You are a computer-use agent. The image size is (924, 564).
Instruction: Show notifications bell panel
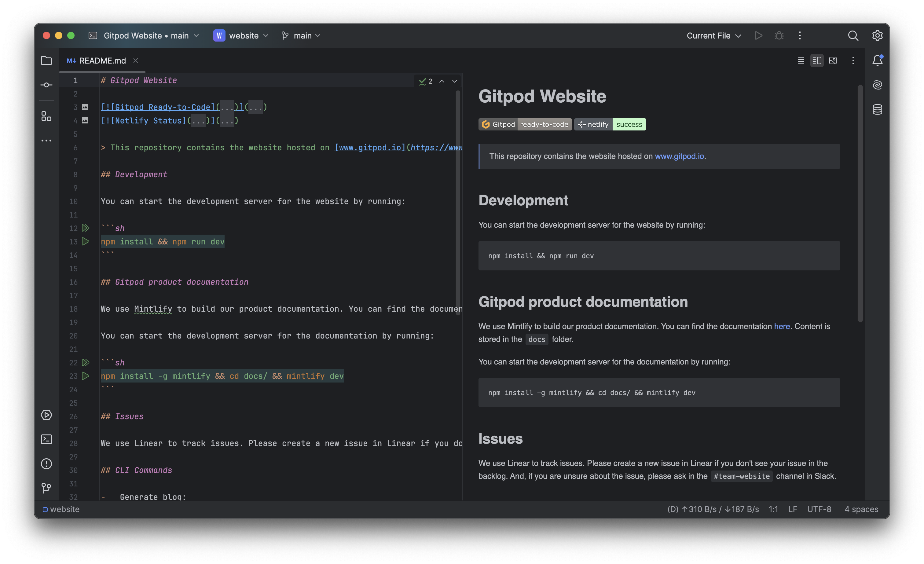(877, 60)
